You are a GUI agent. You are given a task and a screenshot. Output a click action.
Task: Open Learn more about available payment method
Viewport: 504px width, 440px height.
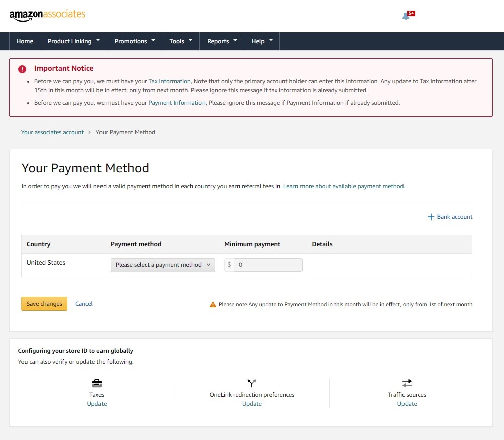tap(344, 186)
